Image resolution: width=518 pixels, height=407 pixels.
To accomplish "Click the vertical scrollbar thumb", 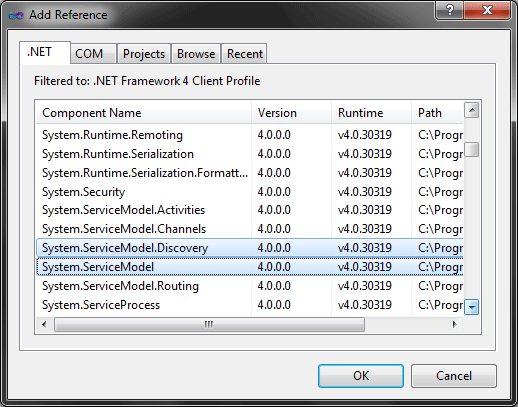I will coord(472,149).
